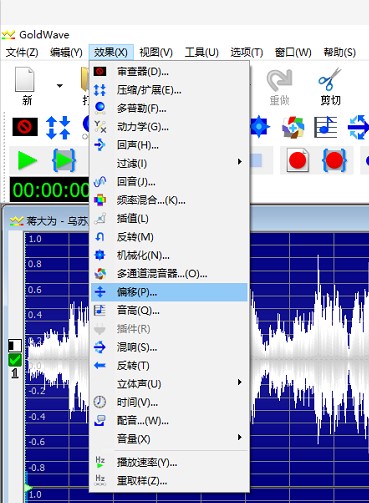The image size is (369, 503).
Task: Open the 工具(U) menu
Action: coord(202,52)
